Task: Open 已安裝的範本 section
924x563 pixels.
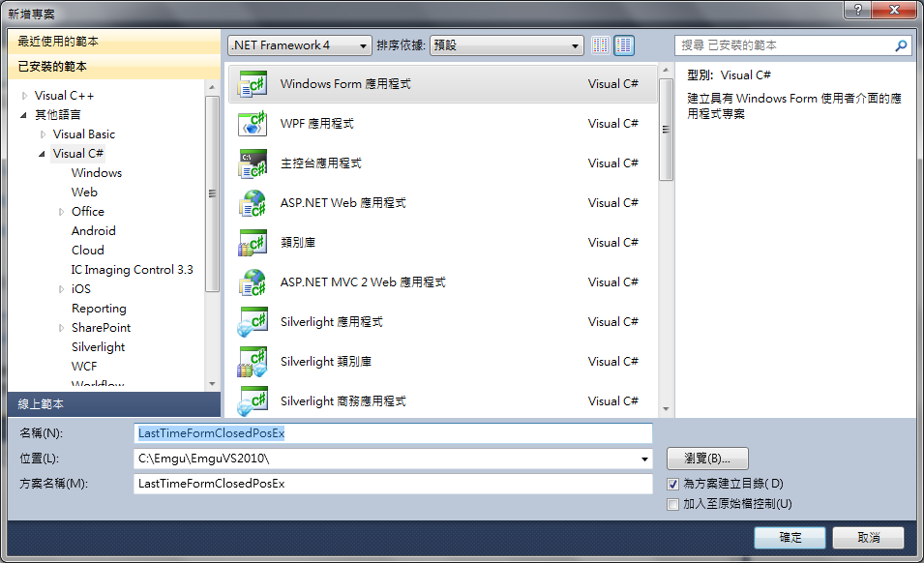Action: click(114, 67)
